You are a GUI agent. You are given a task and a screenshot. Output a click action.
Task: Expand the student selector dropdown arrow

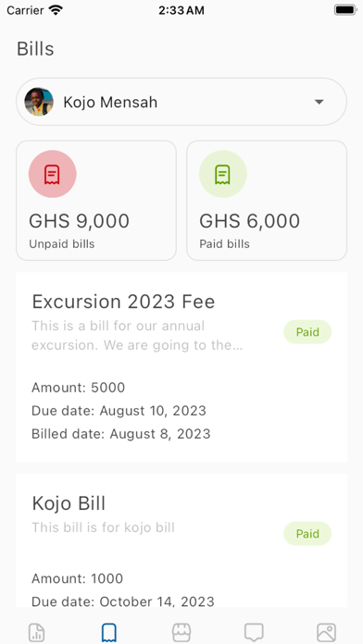(319, 102)
